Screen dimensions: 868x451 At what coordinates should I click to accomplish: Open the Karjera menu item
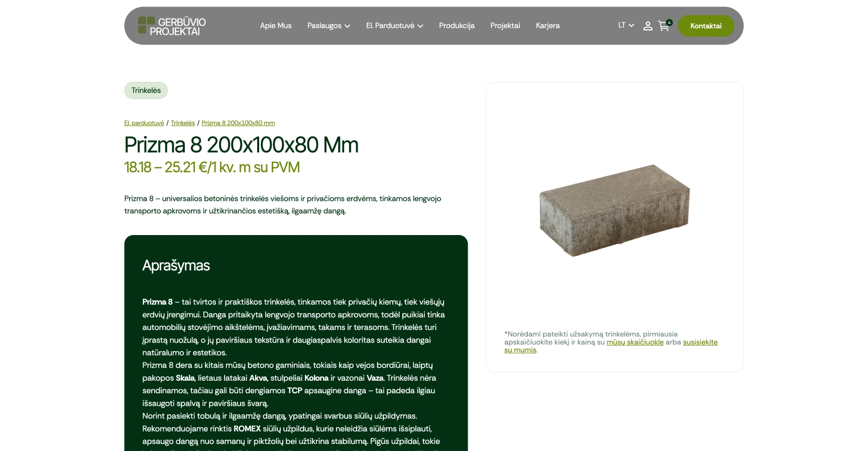click(x=548, y=26)
